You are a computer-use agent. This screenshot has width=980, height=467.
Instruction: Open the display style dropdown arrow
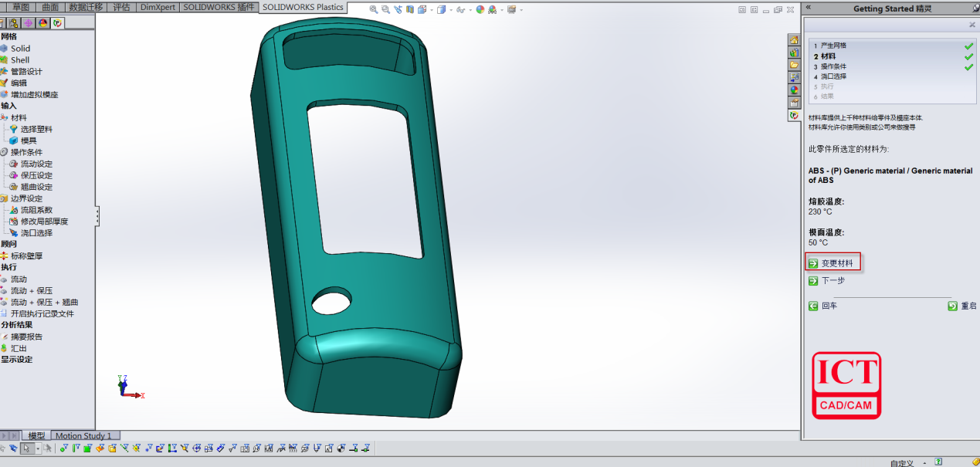449,10
